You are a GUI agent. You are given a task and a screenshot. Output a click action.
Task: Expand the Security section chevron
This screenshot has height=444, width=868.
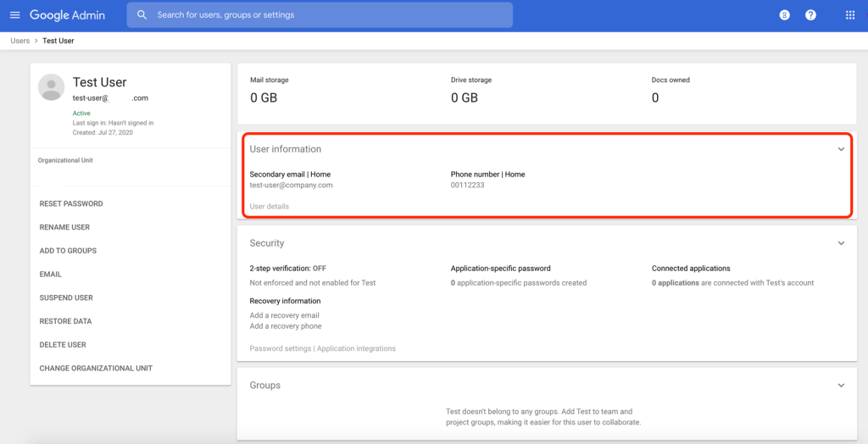click(x=841, y=243)
